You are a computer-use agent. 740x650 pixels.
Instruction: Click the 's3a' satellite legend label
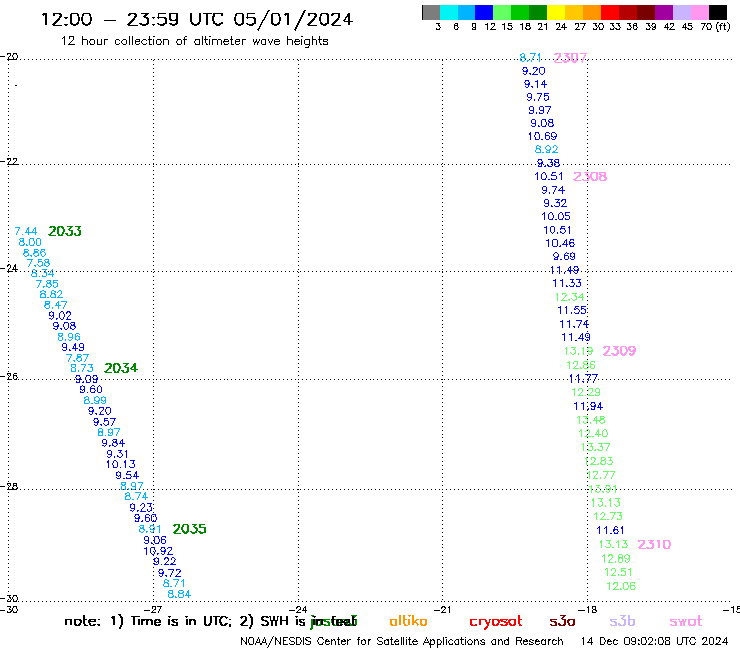coord(562,621)
